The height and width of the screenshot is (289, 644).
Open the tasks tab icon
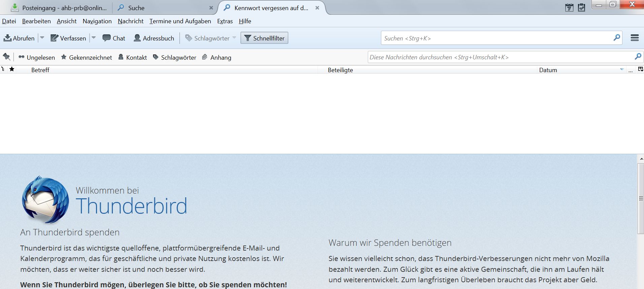click(582, 7)
